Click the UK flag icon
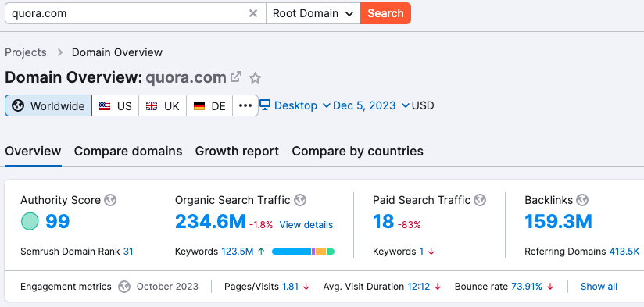 152,106
